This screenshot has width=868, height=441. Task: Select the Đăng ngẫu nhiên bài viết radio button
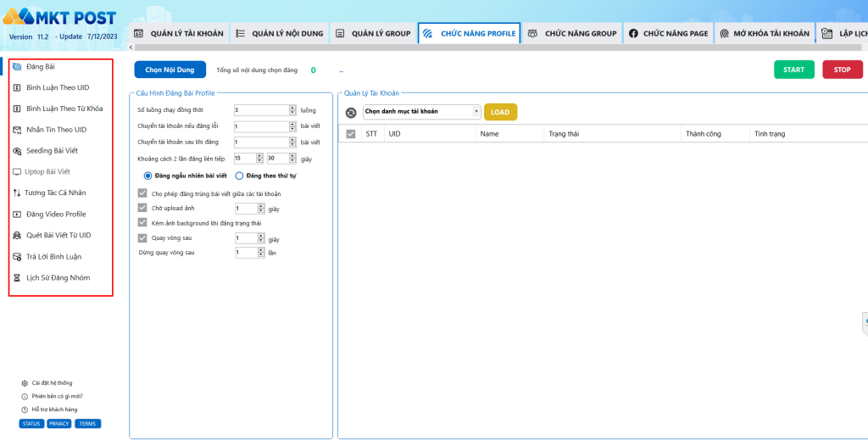147,176
